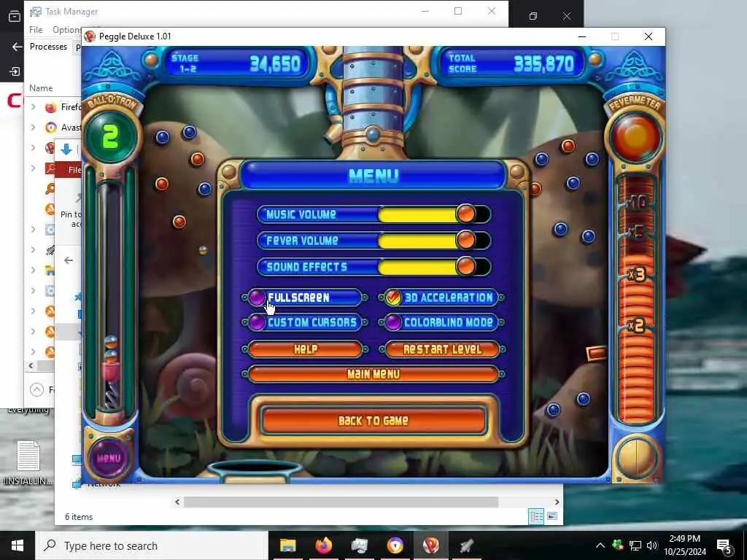
Task: Open Task Manager taskbar icon
Action: tap(359, 545)
